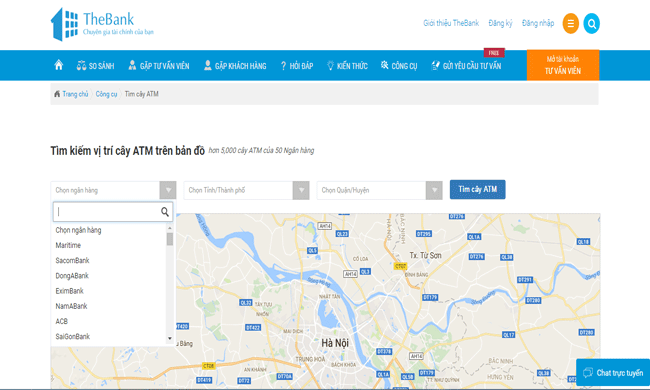Click the Mở tài khoản TƯ VẤN VIÊN button

563,65
